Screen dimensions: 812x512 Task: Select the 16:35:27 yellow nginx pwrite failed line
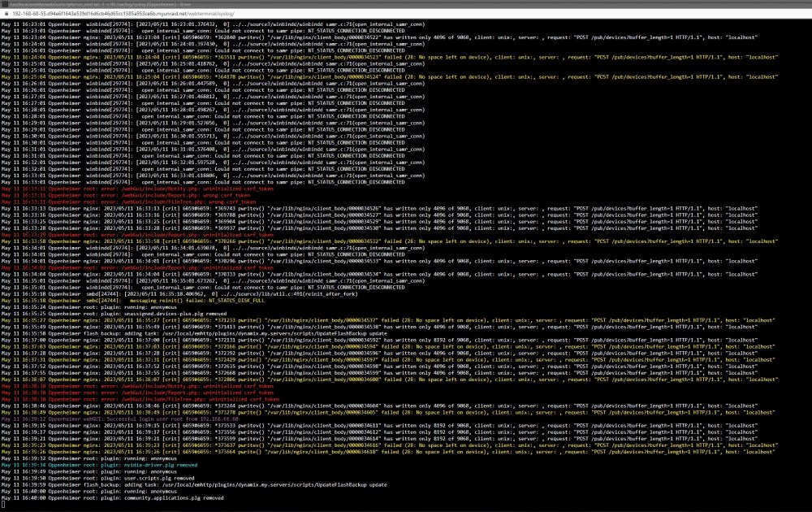pos(388,320)
